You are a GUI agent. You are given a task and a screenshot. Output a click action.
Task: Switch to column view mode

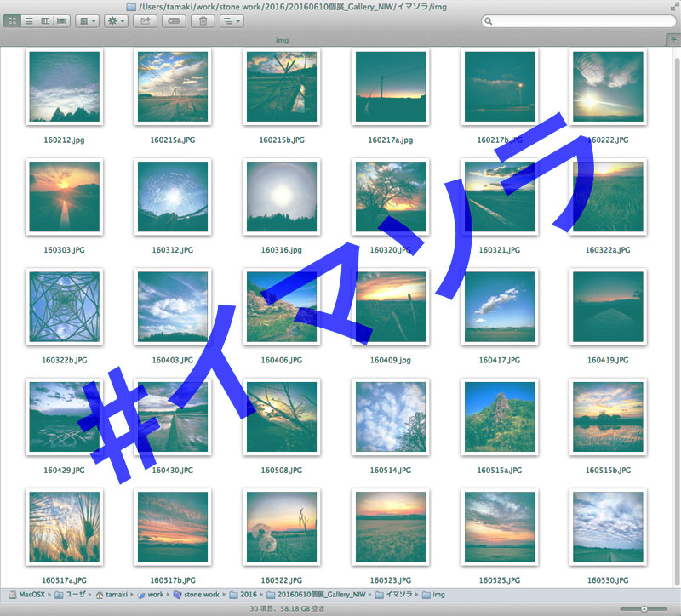coord(44,21)
